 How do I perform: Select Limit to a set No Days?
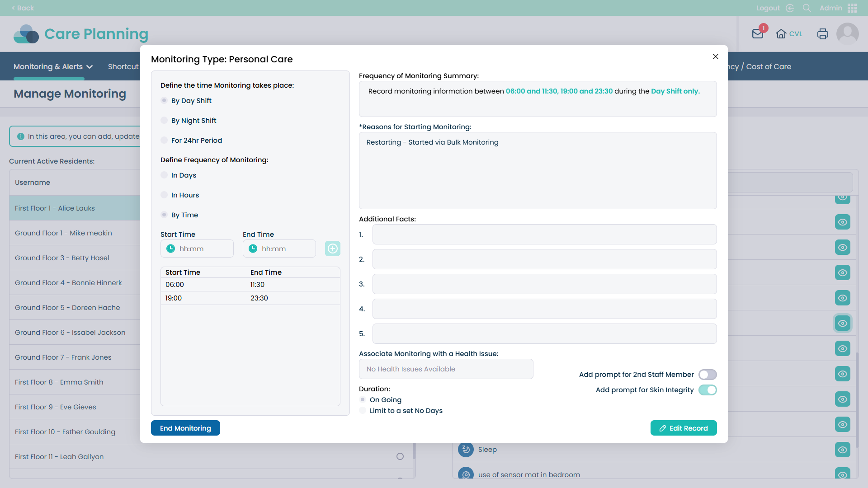[363, 411]
